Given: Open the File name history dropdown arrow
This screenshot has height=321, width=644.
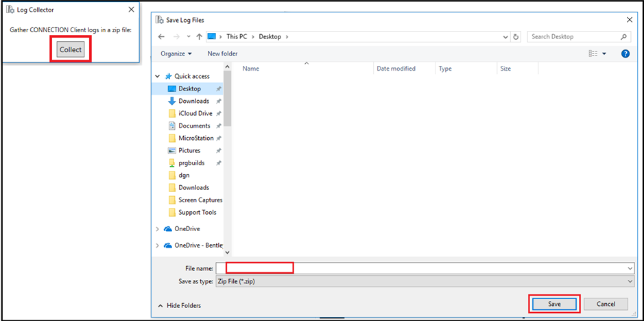Looking at the screenshot, I should coord(630,268).
